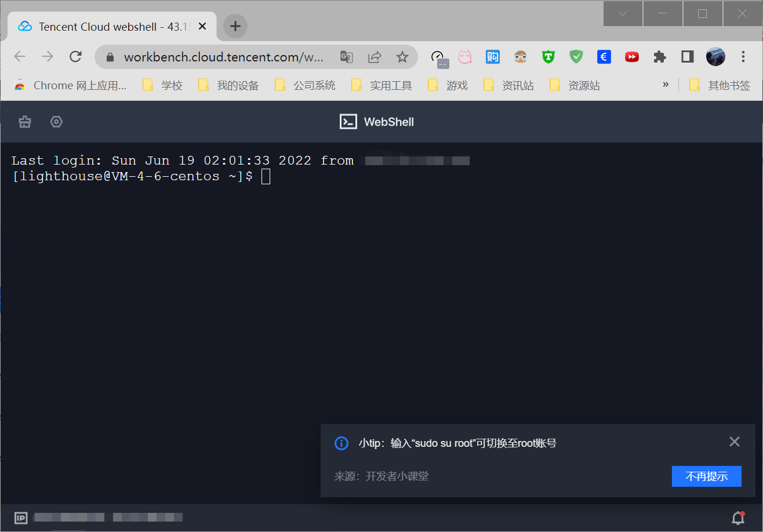Toggle the browser side panel
The height and width of the screenshot is (532, 763).
coord(687,57)
